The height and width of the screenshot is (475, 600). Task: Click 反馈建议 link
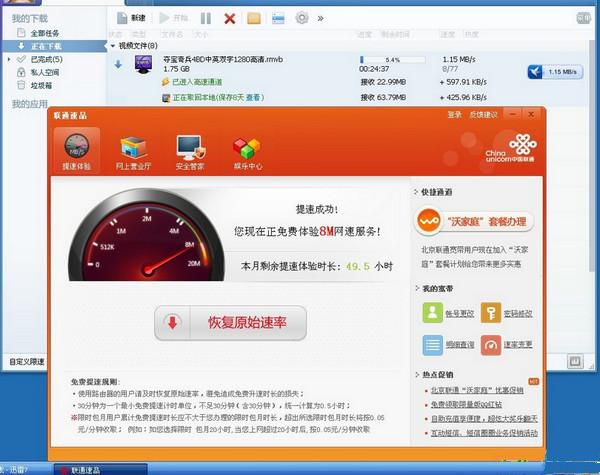pyautogui.click(x=484, y=114)
